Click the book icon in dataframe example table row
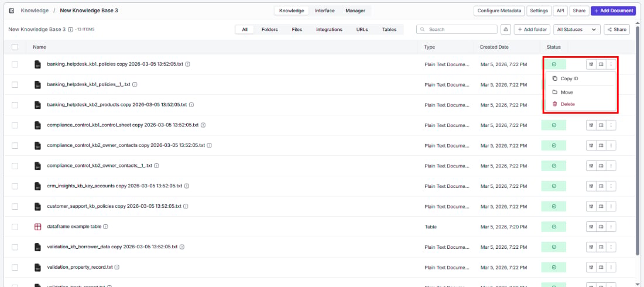This screenshot has width=644, height=287. pyautogui.click(x=601, y=227)
